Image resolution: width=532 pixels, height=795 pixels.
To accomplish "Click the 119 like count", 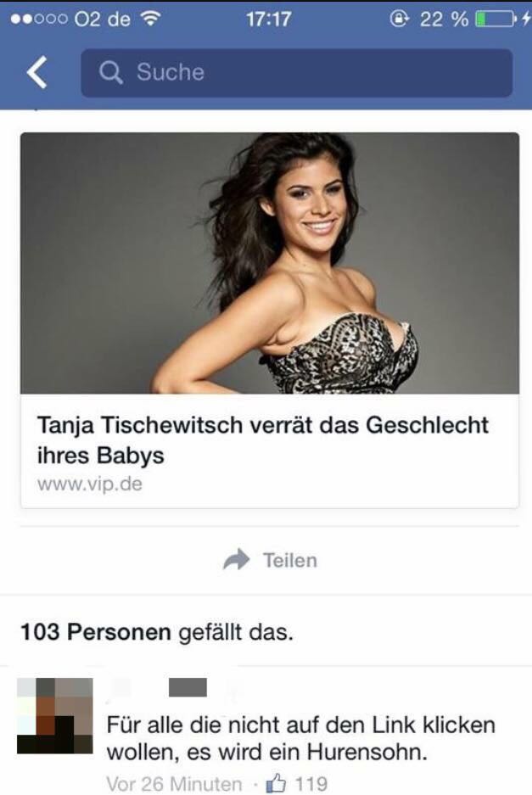I will click(311, 784).
